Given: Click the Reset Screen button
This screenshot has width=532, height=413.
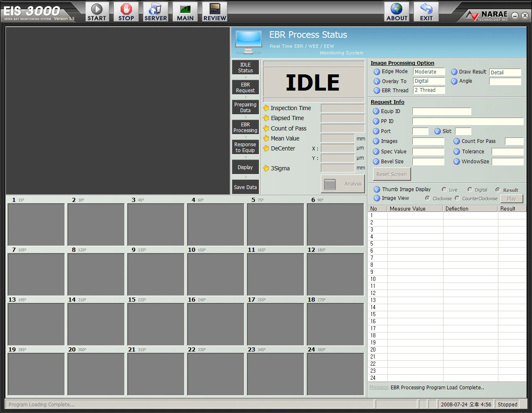Looking at the screenshot, I should [x=392, y=174].
